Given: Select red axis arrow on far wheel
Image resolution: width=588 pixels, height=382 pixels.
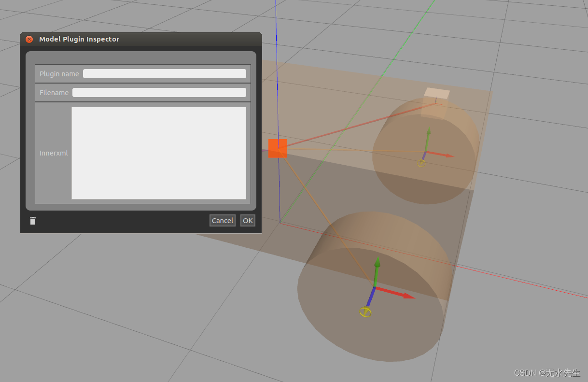Looking at the screenshot, I should click(x=440, y=154).
